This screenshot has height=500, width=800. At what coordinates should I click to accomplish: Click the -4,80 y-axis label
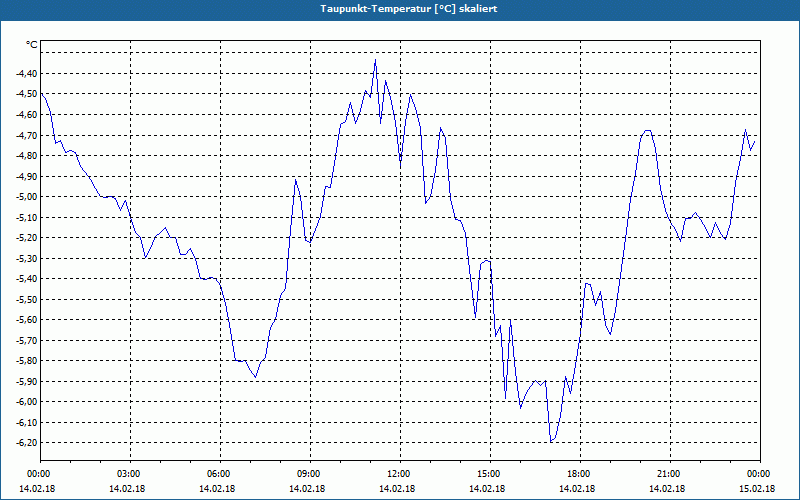(x=27, y=156)
